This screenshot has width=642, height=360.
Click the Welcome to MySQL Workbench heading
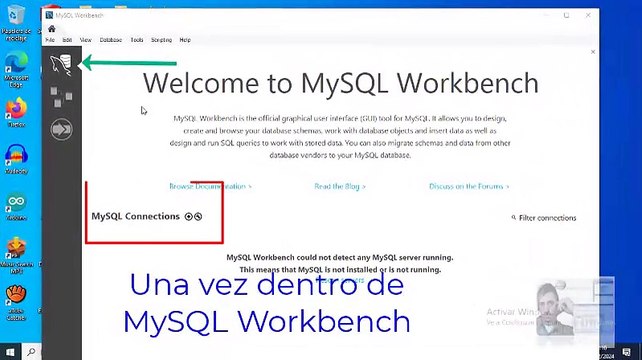coord(341,84)
